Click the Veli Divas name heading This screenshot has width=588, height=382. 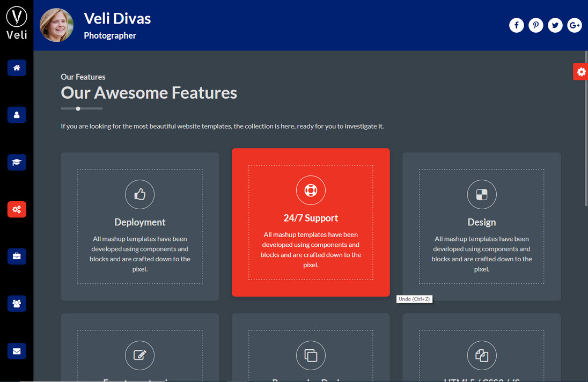coord(117,18)
